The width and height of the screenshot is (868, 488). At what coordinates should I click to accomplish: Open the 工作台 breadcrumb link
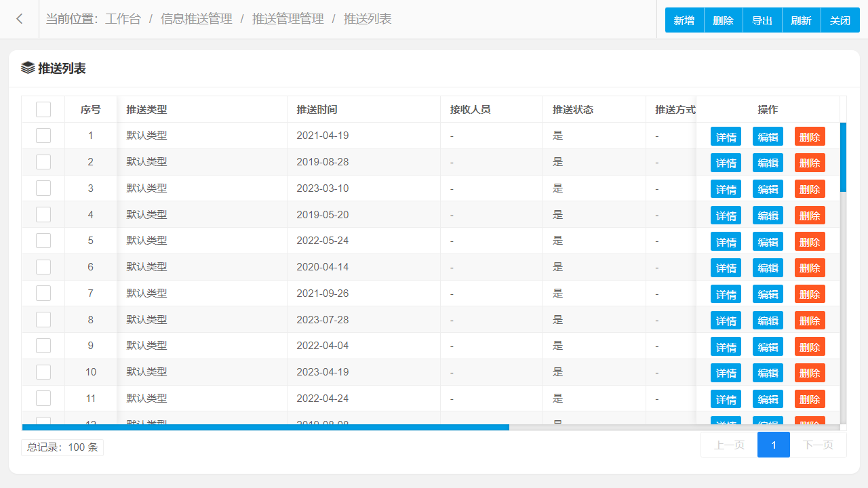pyautogui.click(x=123, y=19)
